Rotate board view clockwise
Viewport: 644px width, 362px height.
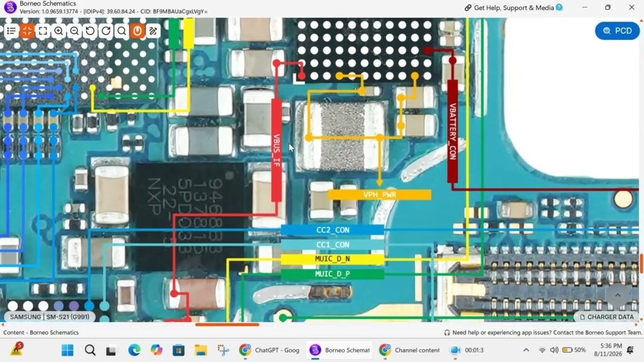(x=106, y=31)
